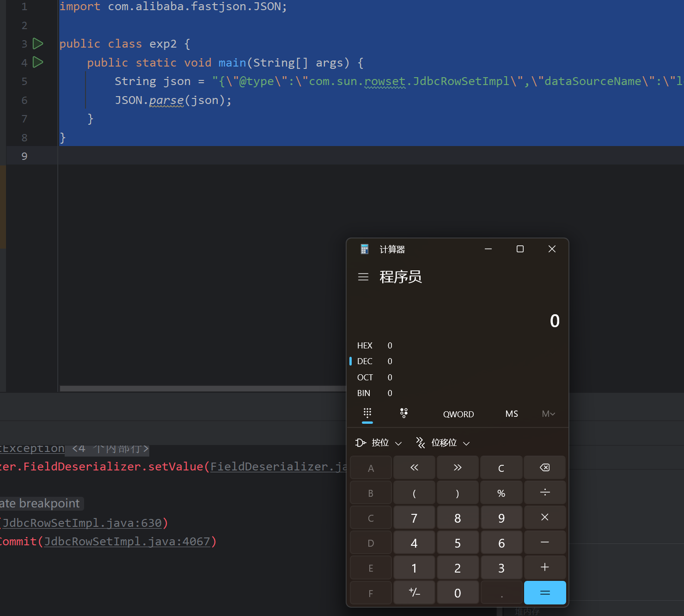Image resolution: width=684 pixels, height=616 pixels.
Task: Click the MS memory store button
Action: coord(511,414)
